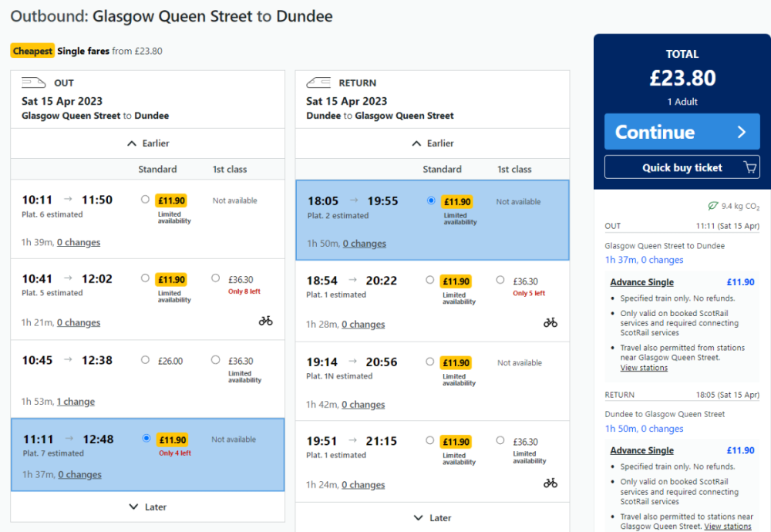The image size is (771, 532).
Task: Open 0 changes details for 18:05 return
Action: [x=365, y=244]
